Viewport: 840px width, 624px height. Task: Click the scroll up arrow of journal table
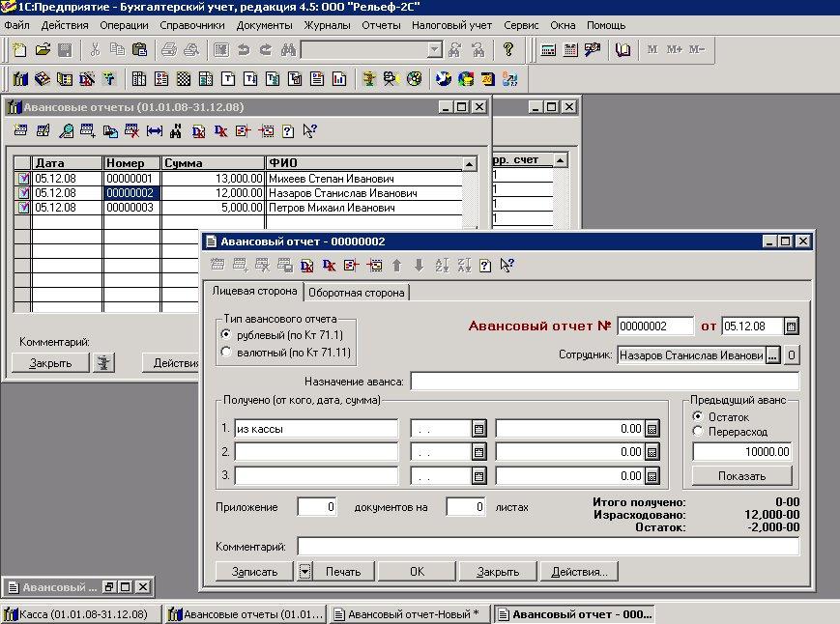[469, 164]
